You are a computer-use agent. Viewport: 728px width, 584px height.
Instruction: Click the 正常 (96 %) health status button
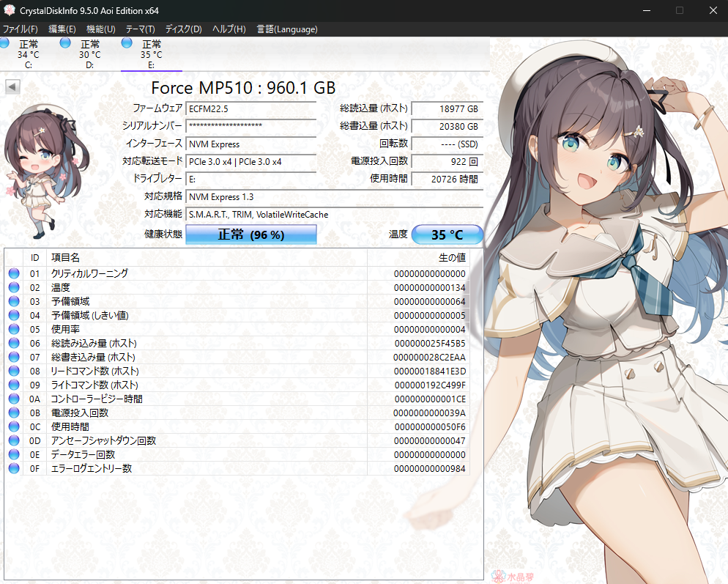point(251,234)
